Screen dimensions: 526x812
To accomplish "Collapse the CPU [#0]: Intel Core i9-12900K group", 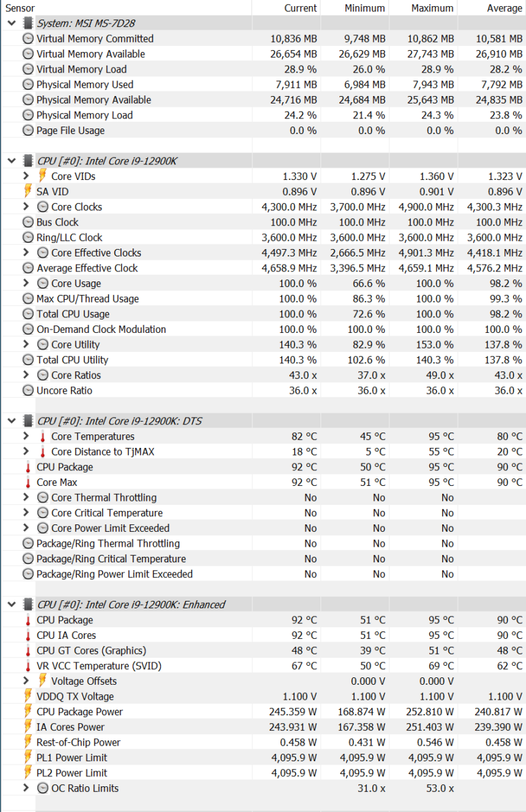I will tap(11, 161).
